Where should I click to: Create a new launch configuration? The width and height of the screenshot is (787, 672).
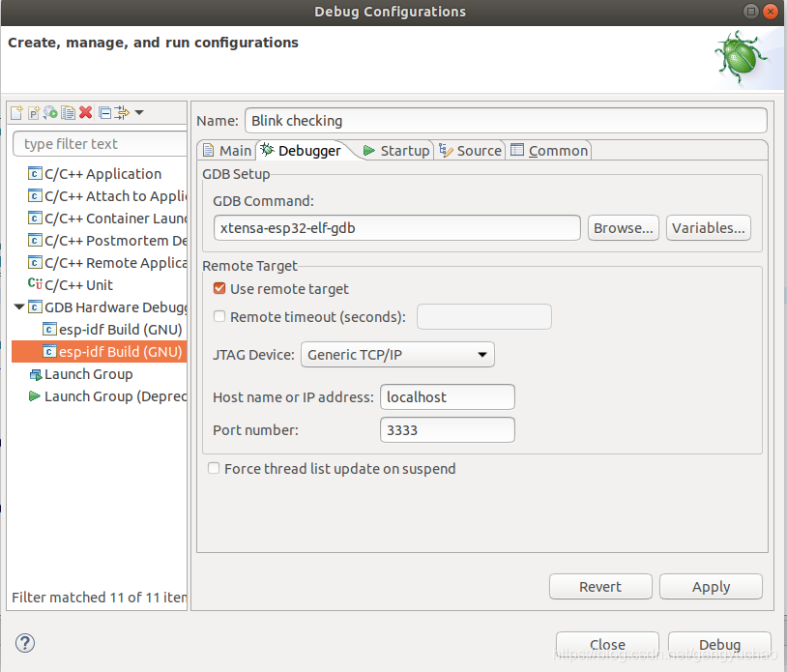[15, 113]
